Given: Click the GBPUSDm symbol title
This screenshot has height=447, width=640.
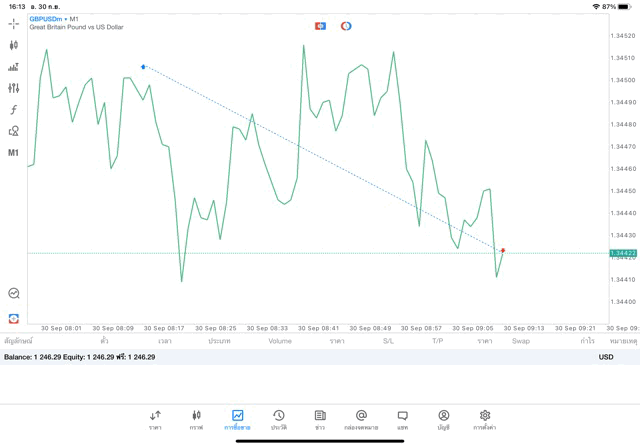Looking at the screenshot, I should pyautogui.click(x=46, y=19).
